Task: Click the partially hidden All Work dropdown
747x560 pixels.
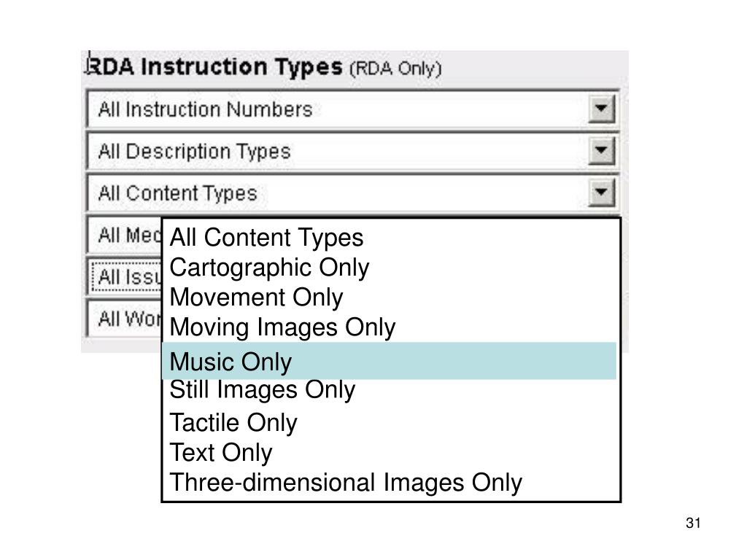Action: click(x=125, y=319)
